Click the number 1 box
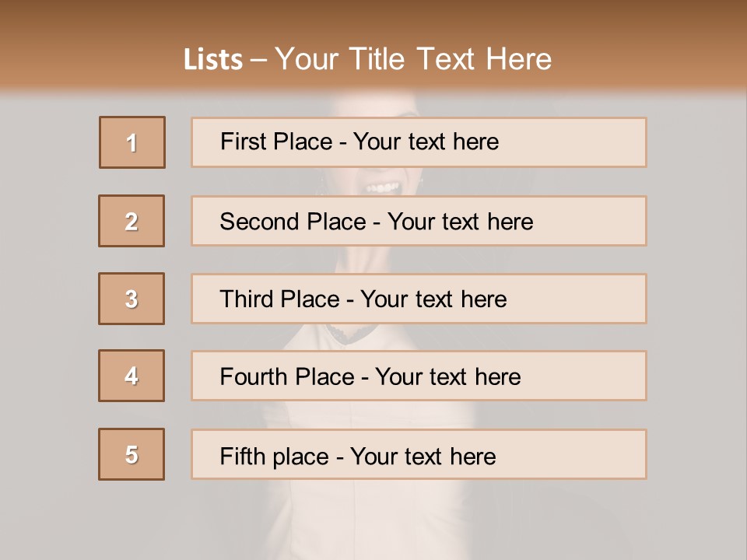The width and height of the screenshot is (747, 560). pos(132,142)
